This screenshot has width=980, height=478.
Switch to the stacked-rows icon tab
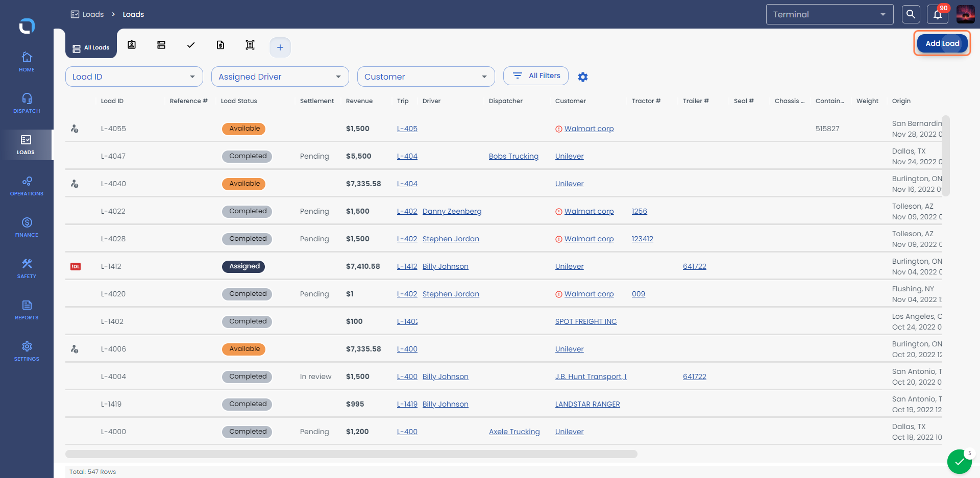click(x=161, y=45)
